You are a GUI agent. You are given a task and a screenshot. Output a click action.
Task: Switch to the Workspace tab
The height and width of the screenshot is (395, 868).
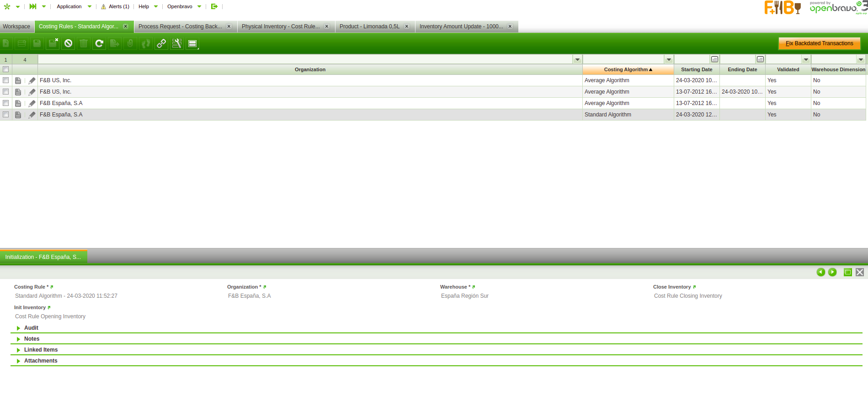point(16,26)
